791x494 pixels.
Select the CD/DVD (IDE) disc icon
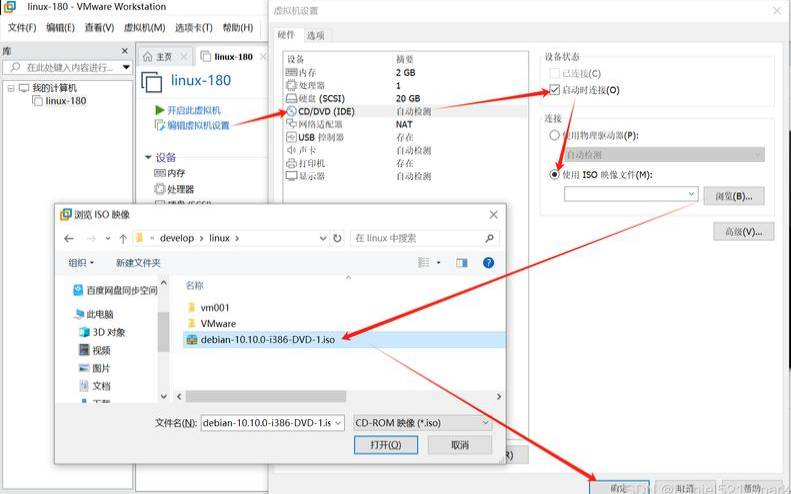(x=292, y=112)
